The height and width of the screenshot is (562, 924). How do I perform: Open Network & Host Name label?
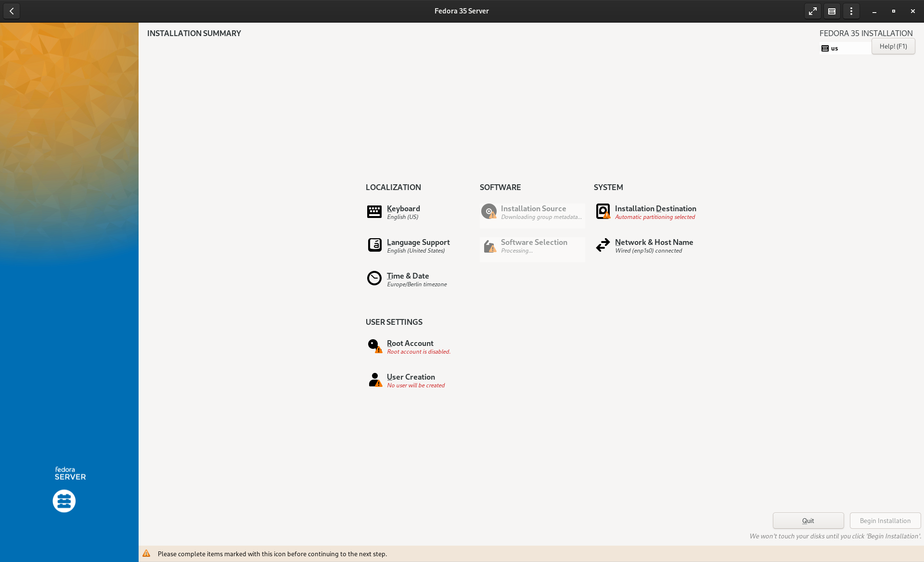click(654, 242)
